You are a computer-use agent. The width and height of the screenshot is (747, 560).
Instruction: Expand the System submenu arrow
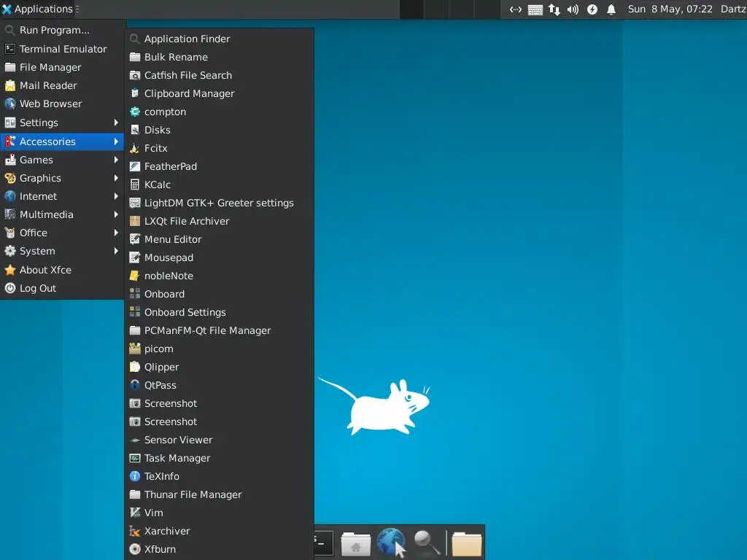[116, 251]
